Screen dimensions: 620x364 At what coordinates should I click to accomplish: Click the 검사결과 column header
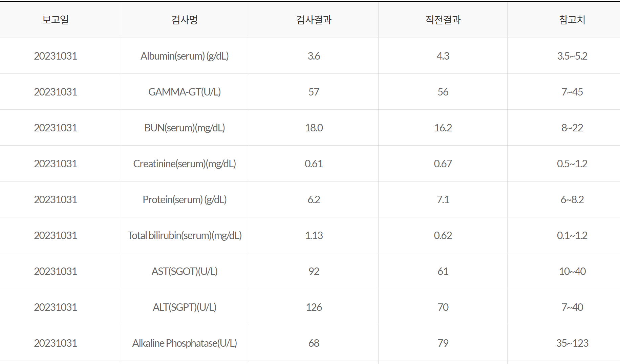(x=314, y=20)
